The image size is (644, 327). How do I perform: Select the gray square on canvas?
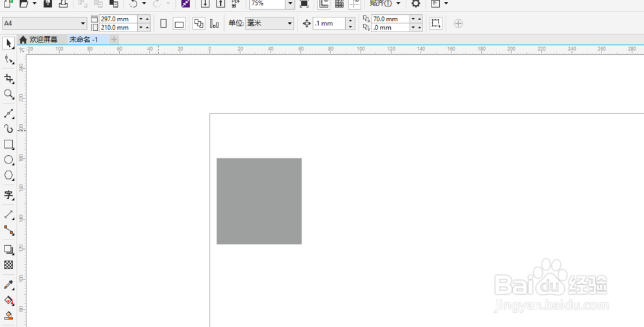(x=259, y=201)
